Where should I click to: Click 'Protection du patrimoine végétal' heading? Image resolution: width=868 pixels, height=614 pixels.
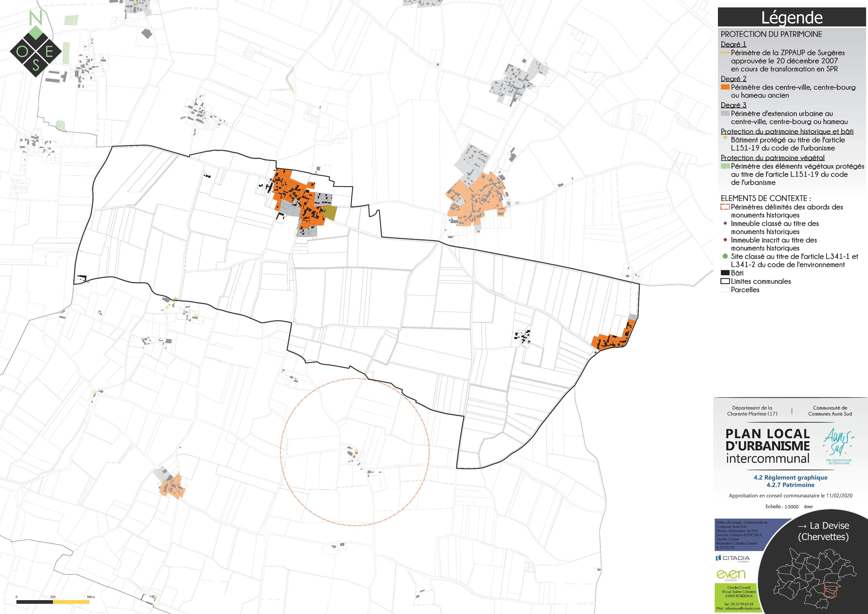click(773, 158)
